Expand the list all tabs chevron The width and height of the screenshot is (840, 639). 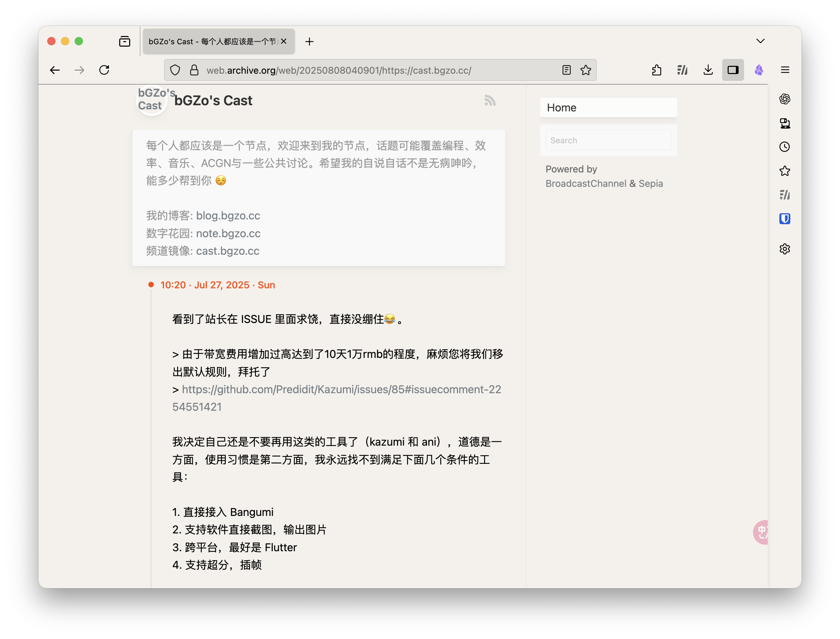(x=760, y=41)
